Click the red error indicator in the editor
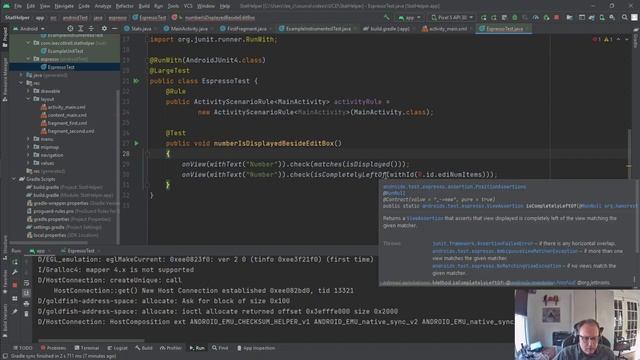The height and width of the screenshot is (360, 640). click(596, 39)
